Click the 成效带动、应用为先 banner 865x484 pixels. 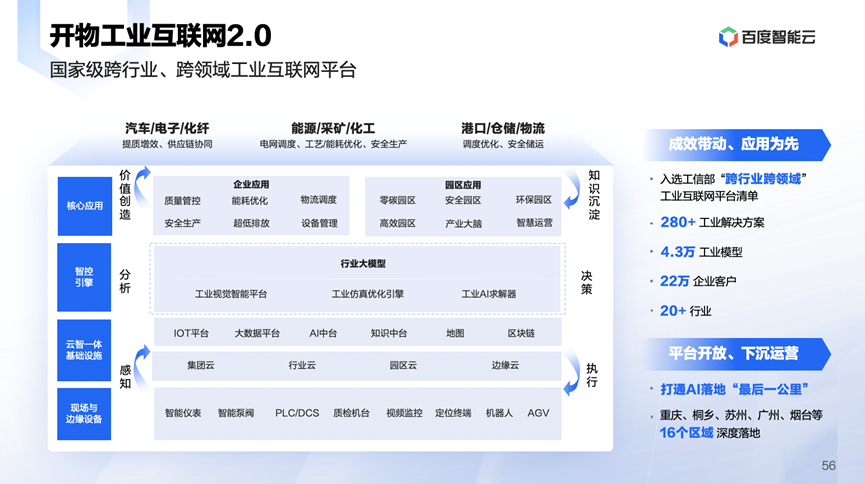click(x=734, y=144)
